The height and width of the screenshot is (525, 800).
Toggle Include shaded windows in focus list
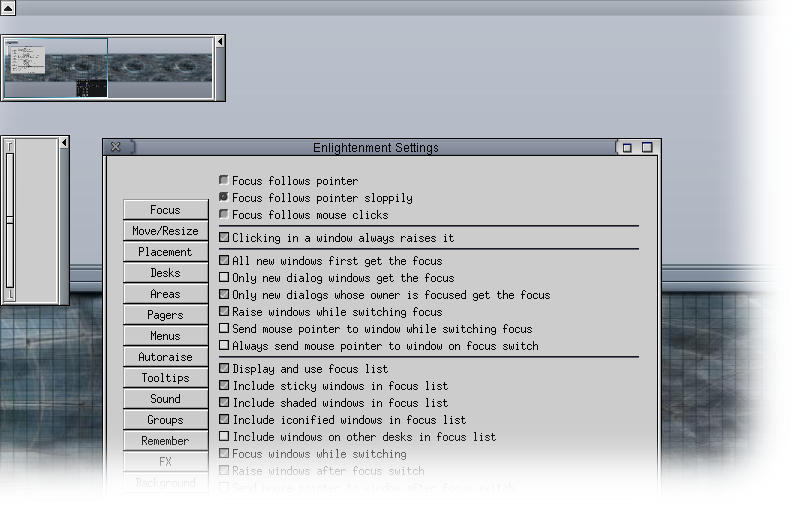[223, 402]
